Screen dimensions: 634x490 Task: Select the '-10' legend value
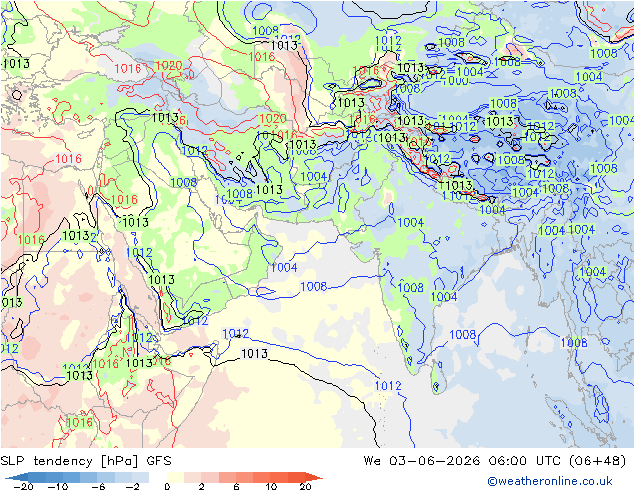pos(58,486)
